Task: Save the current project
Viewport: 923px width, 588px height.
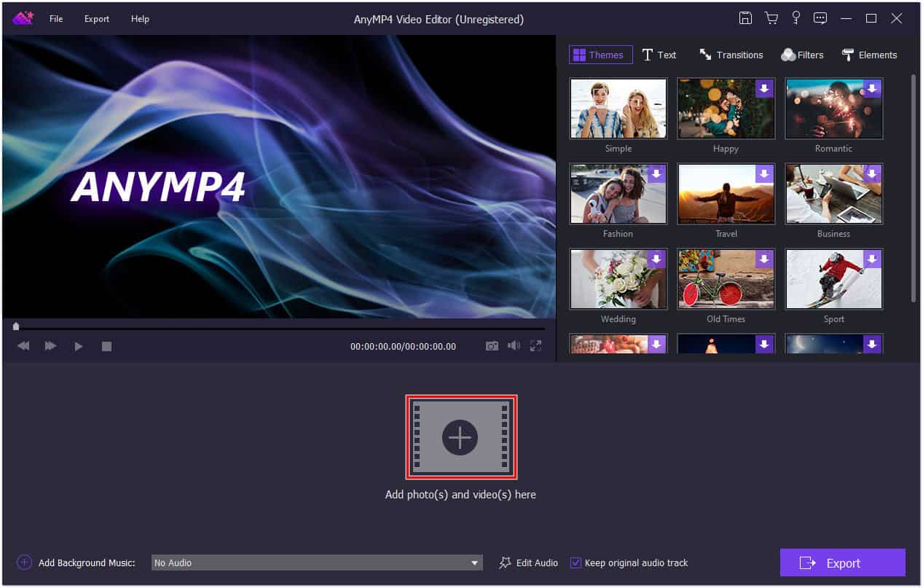Action: pos(745,17)
